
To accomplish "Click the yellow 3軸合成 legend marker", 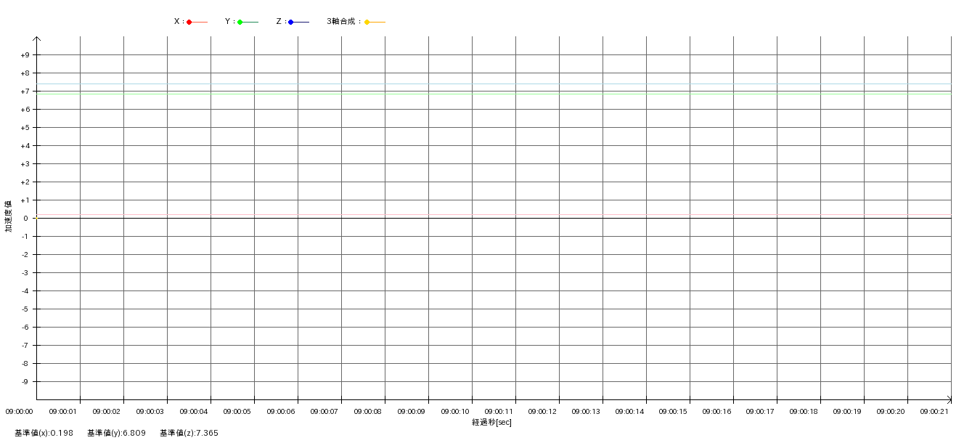I will 367,22.
